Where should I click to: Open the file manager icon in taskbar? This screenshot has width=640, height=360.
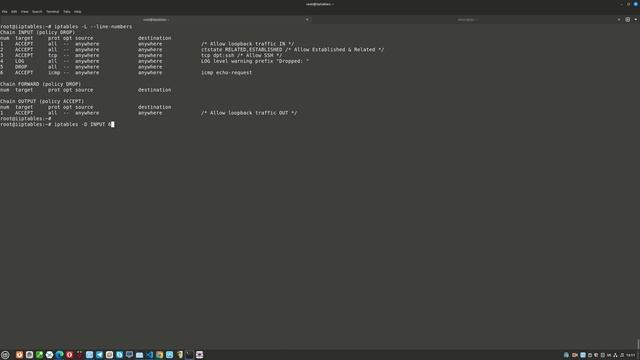click(x=139, y=355)
